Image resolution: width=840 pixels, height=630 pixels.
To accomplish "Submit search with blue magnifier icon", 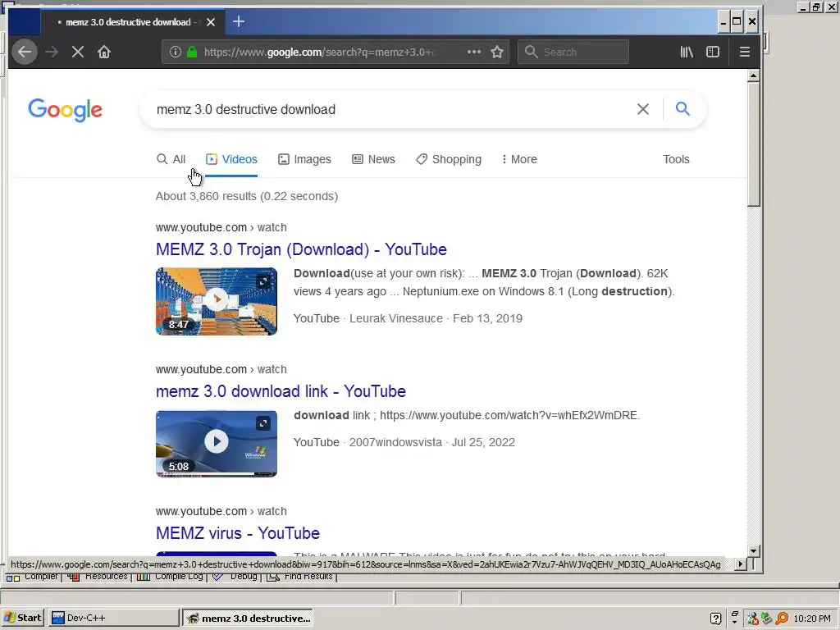I will [682, 109].
